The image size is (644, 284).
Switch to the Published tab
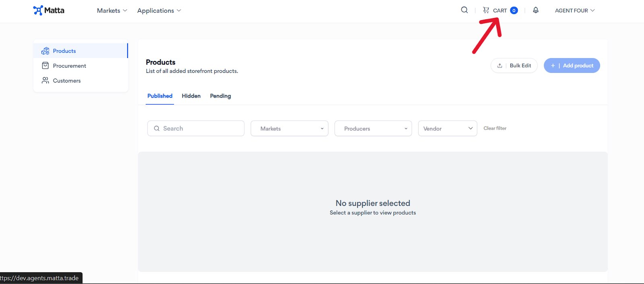(160, 96)
